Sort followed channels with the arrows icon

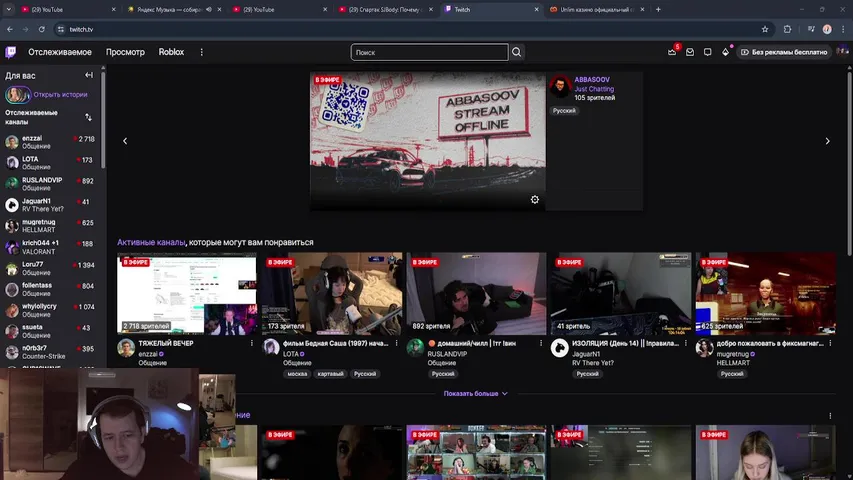click(x=88, y=117)
